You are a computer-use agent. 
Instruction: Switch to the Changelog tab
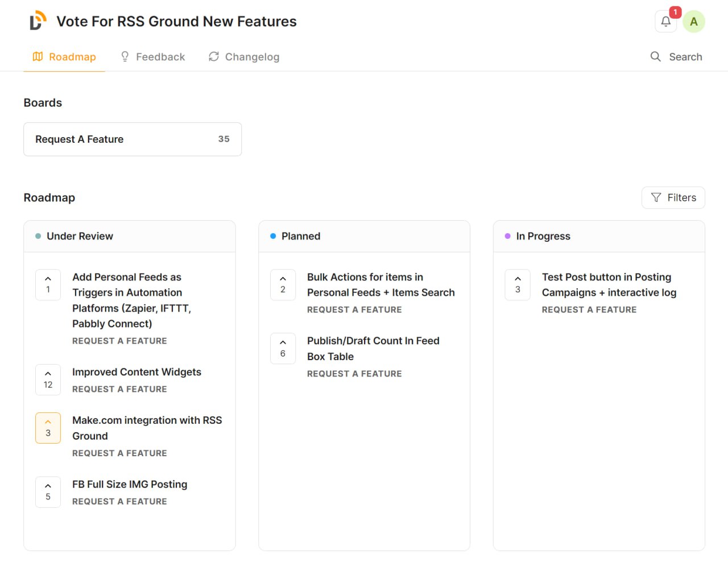click(244, 57)
